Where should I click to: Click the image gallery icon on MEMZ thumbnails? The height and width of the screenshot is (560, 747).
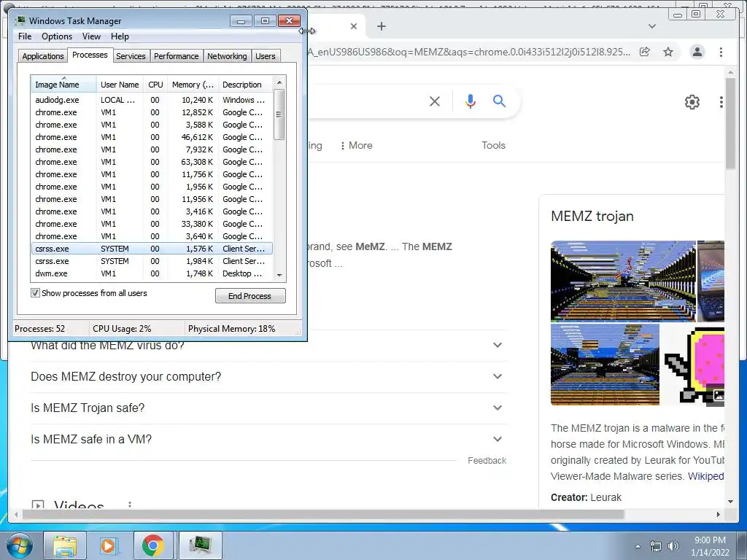719,395
